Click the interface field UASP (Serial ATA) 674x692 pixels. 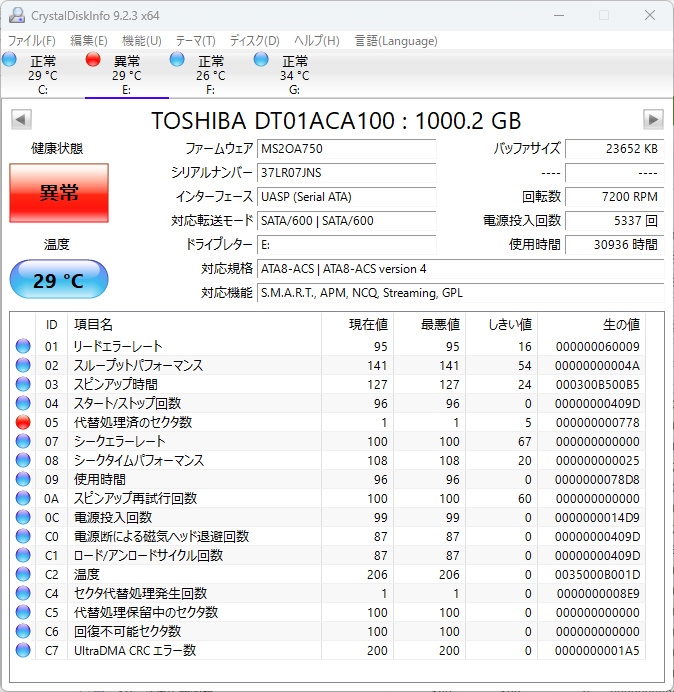(x=346, y=196)
